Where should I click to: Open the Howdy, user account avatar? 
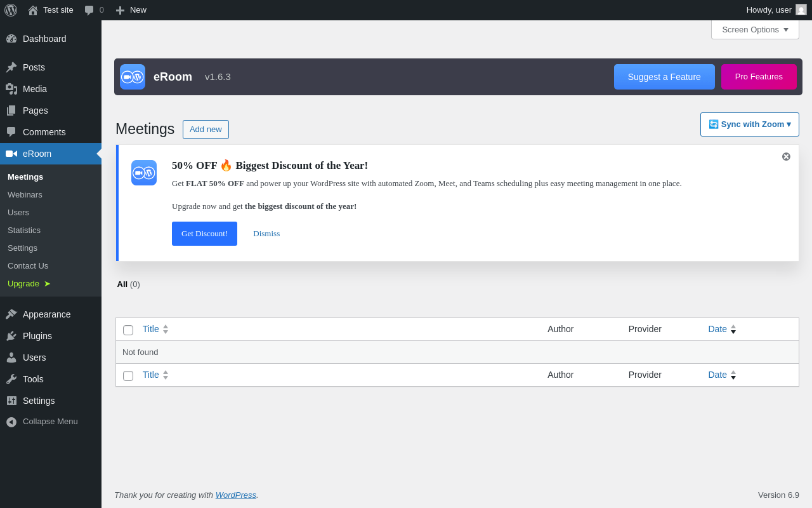point(801,10)
